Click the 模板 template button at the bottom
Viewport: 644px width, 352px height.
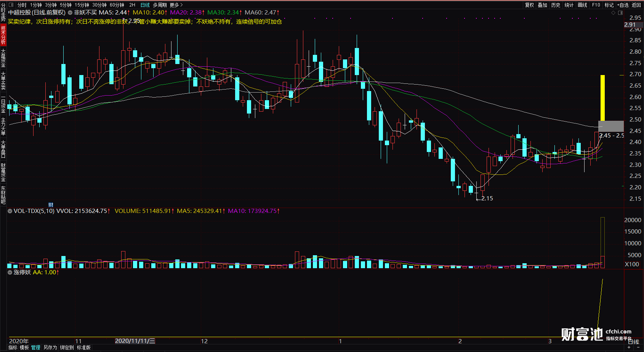(24, 347)
